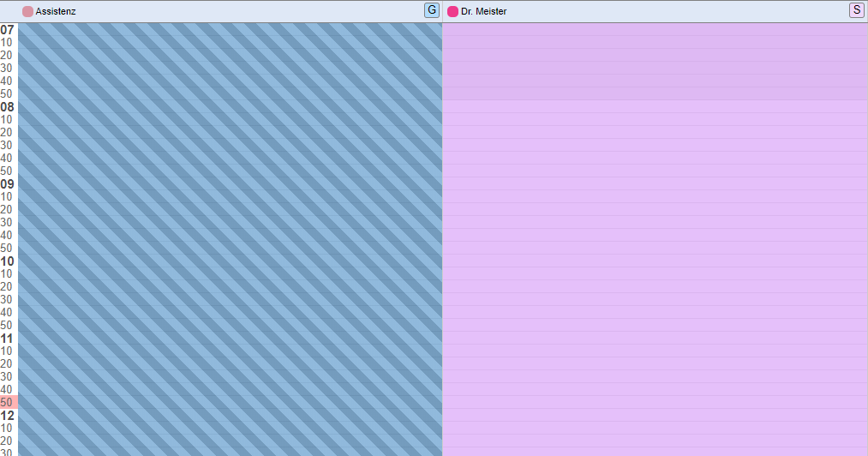Click the 08:00 slot in Dr. Meister column
Image resolution: width=868 pixels, height=456 pixels.
[x=655, y=106]
